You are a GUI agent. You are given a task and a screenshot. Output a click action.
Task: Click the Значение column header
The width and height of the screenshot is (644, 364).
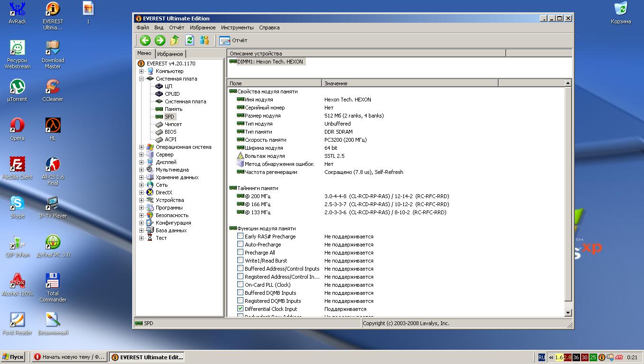[410, 83]
